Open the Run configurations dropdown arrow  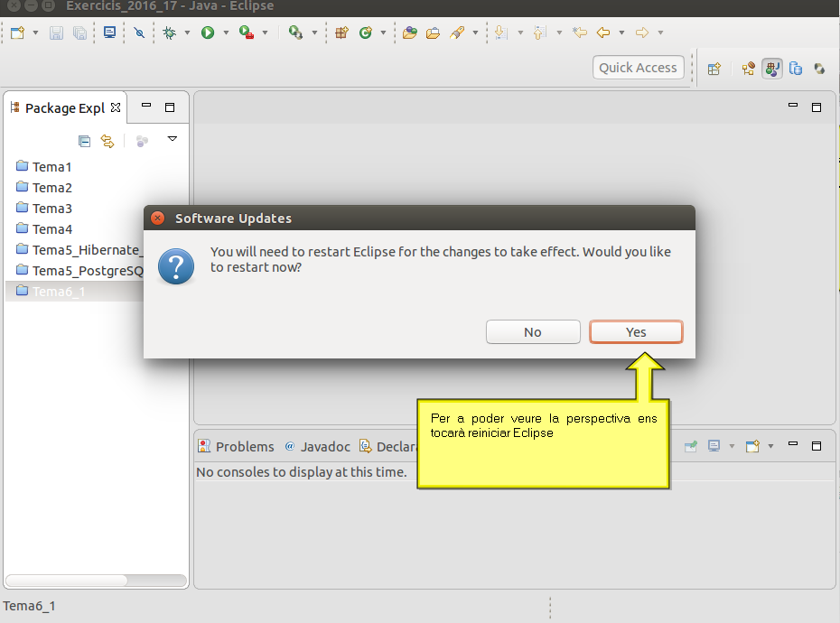point(226,33)
